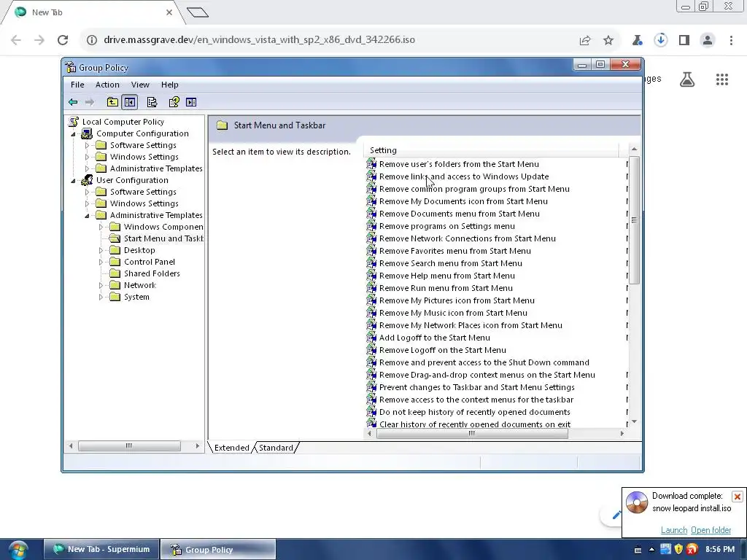The width and height of the screenshot is (747, 560).
Task: Switch to New Tab - Supermium taskbar button
Action: tap(101, 550)
